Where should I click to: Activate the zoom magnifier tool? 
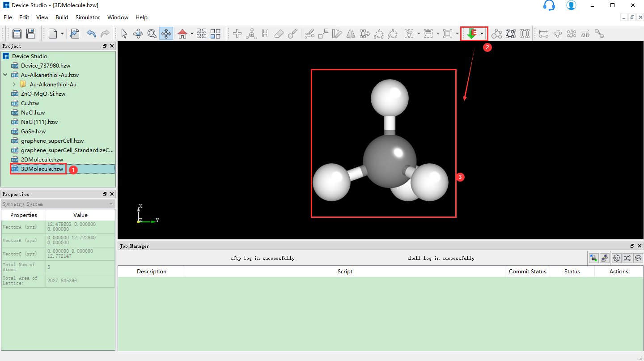pos(152,34)
